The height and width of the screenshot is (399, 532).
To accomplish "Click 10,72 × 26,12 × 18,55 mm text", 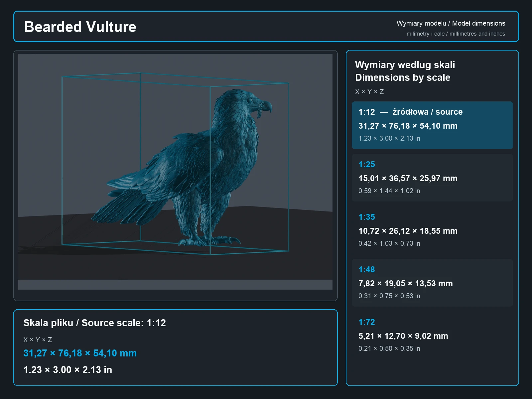I will click(x=408, y=231).
